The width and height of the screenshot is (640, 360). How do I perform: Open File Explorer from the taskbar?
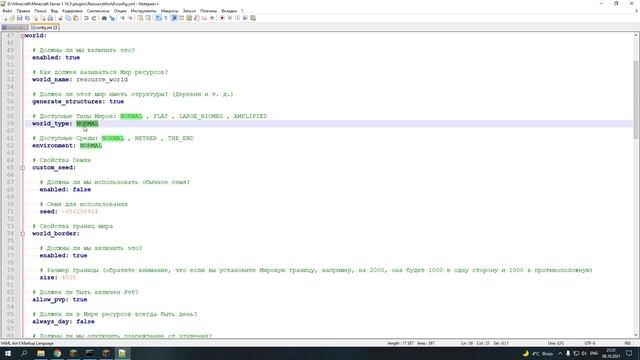[x=41, y=353]
